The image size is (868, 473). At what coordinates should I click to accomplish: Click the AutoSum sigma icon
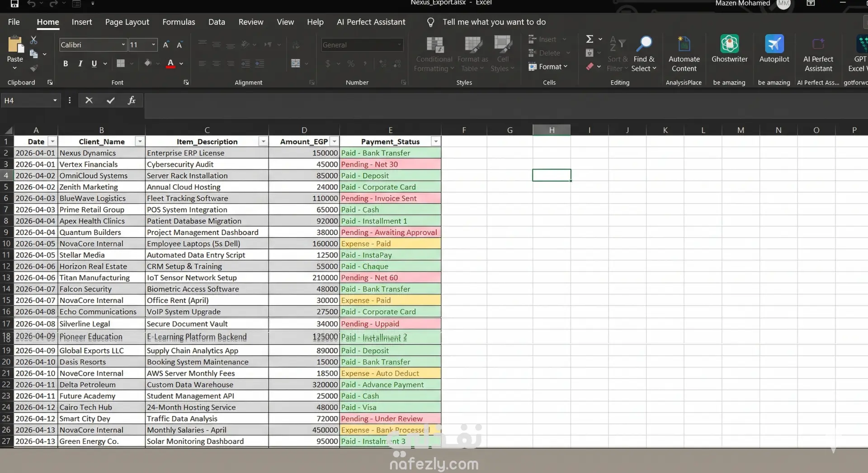[x=590, y=39]
